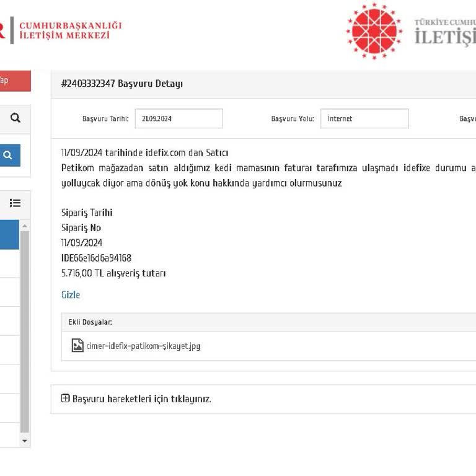Image resolution: width=476 pixels, height=476 pixels.
Task: Click the image file attachment icon
Action: click(x=77, y=345)
